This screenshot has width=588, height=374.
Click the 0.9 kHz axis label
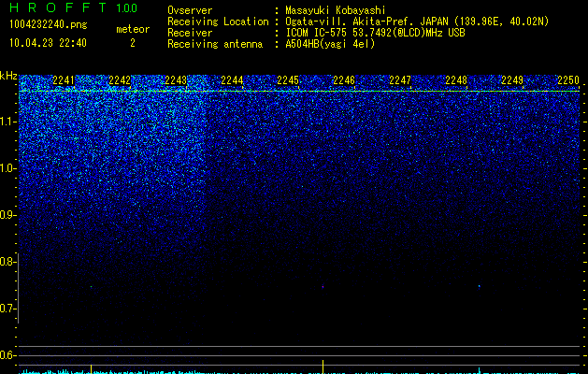pyautogui.click(x=7, y=215)
